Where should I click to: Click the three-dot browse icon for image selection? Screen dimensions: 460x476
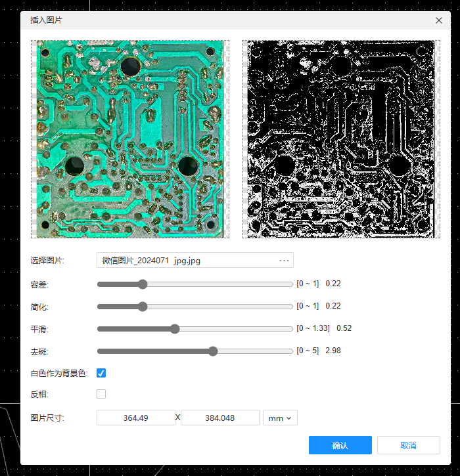(284, 261)
